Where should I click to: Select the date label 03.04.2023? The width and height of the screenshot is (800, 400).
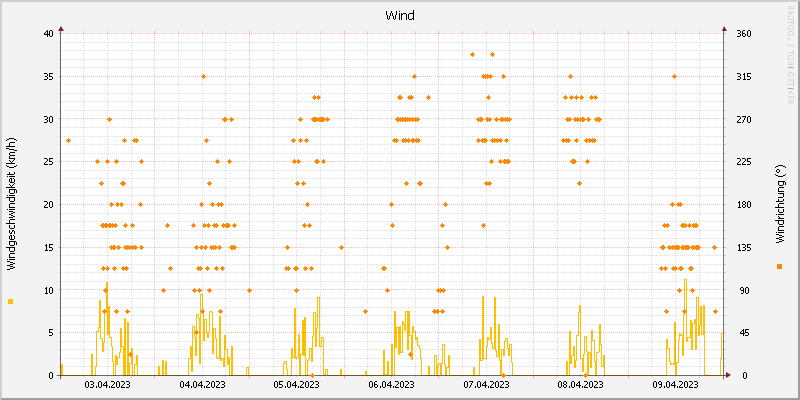[x=108, y=384]
